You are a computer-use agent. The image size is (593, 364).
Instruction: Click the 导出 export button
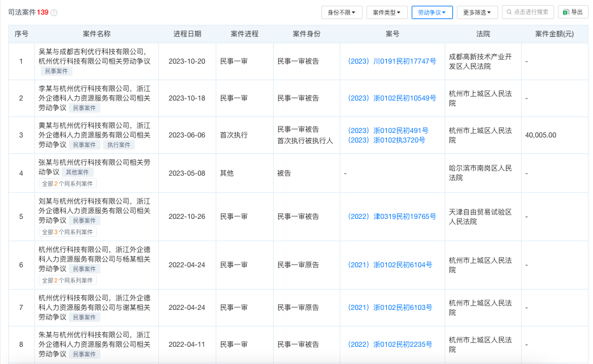[x=573, y=12]
